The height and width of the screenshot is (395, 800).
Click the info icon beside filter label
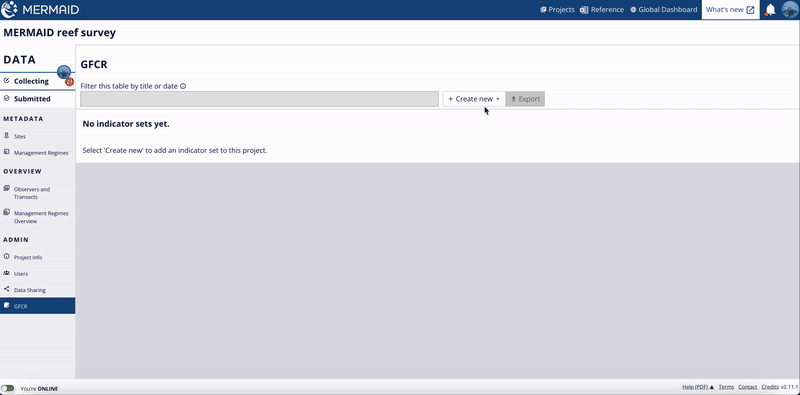pos(183,86)
